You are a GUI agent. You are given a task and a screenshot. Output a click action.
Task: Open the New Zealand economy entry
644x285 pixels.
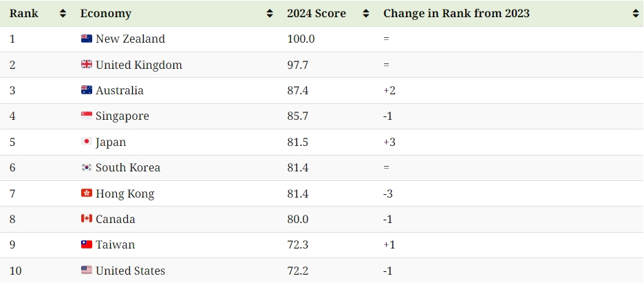130,39
